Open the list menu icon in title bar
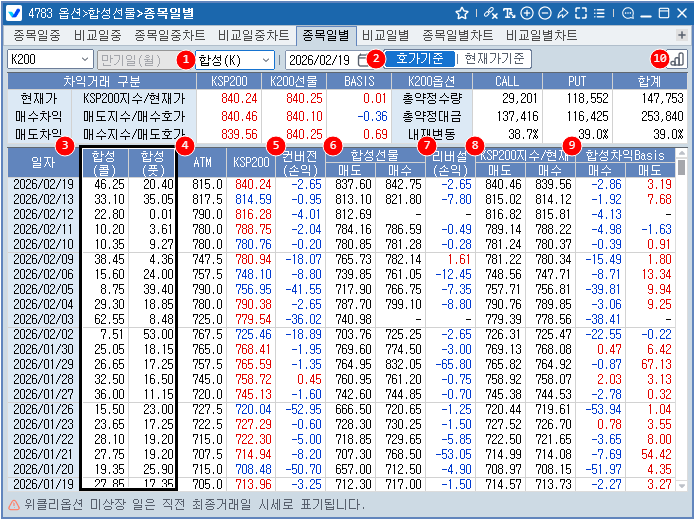This screenshot has width=695, height=520. [x=599, y=13]
